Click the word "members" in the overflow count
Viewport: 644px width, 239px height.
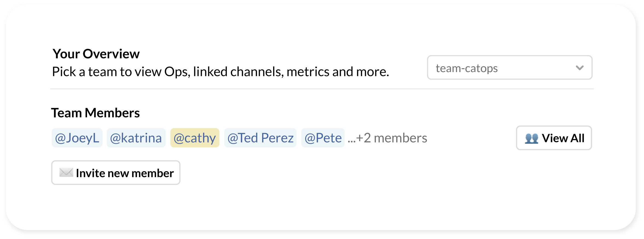[400, 138]
